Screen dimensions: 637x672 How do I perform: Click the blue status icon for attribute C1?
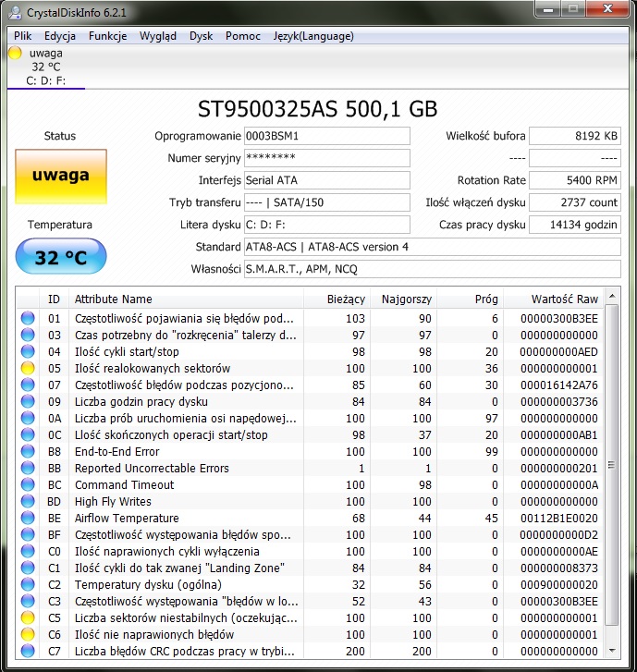[x=28, y=568]
